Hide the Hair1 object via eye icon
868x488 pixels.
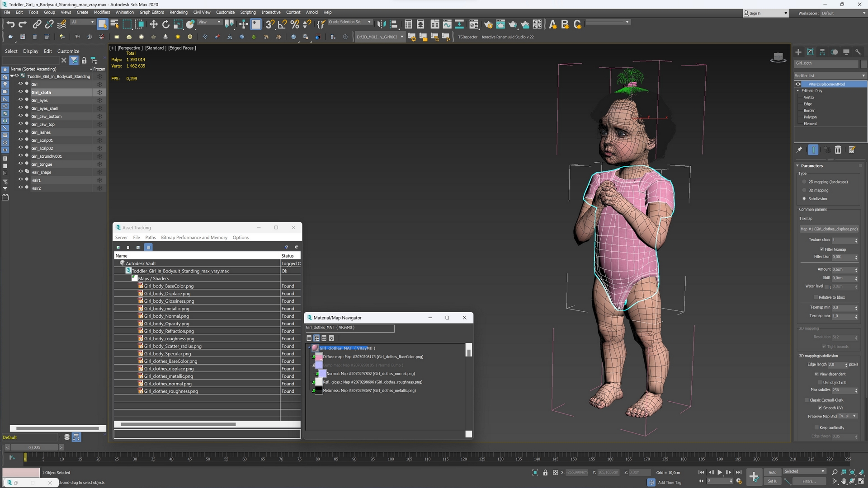(x=20, y=179)
